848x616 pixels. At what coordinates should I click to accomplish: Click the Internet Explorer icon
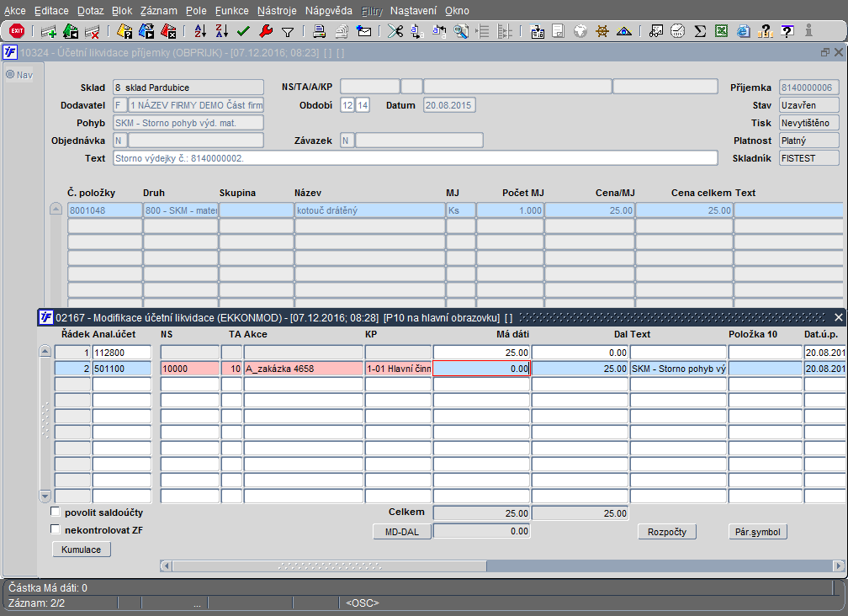pyautogui.click(x=744, y=31)
